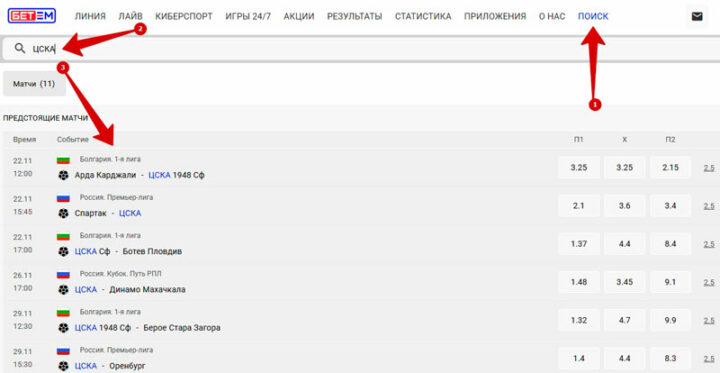The image size is (720, 373).
Task: Click Россия. Кубок. Путь РПЛ label
Action: (x=121, y=274)
